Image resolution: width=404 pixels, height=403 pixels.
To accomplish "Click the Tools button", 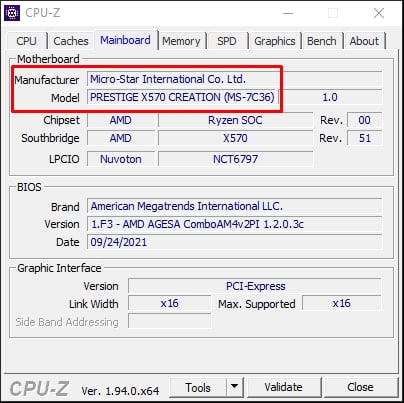I will click(198, 388).
